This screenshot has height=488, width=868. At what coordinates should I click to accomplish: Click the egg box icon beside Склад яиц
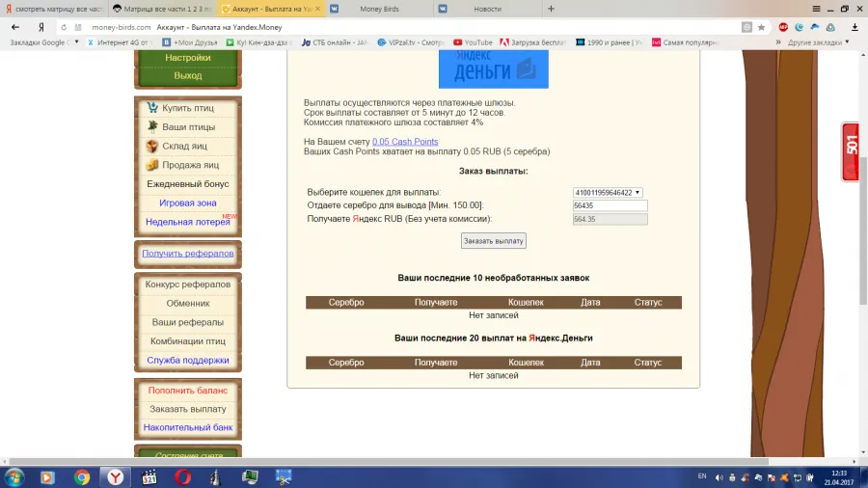pyautogui.click(x=152, y=146)
